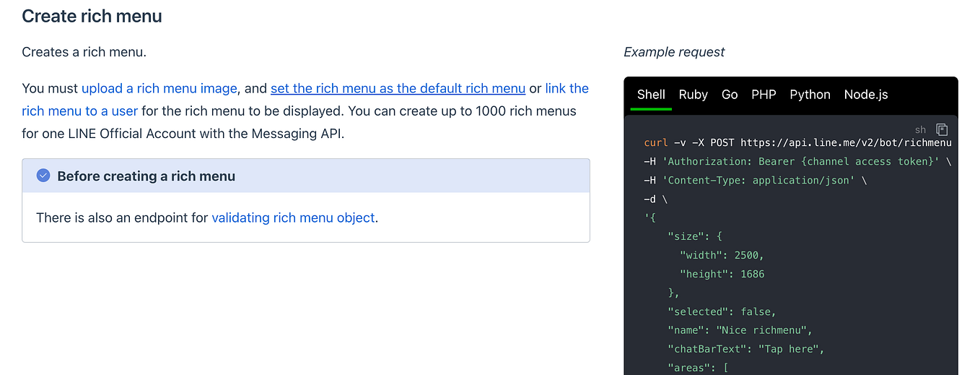
Task: Click the "chatBarText" code line
Action: tap(746, 349)
